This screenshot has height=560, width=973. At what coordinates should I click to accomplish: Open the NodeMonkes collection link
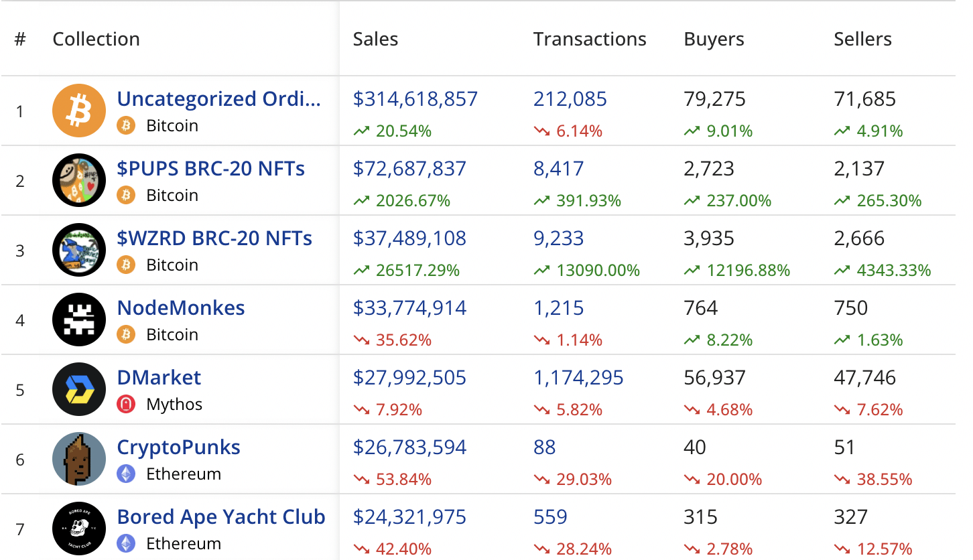[181, 308]
